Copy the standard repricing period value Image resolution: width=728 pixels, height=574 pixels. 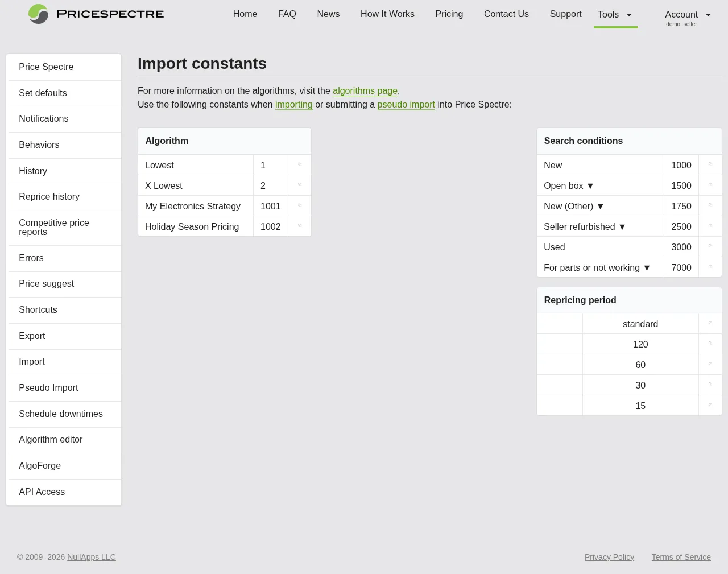[x=710, y=323]
